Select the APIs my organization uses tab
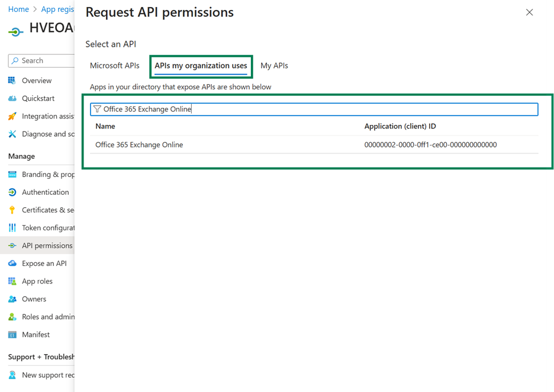The image size is (554, 392). pyautogui.click(x=201, y=66)
